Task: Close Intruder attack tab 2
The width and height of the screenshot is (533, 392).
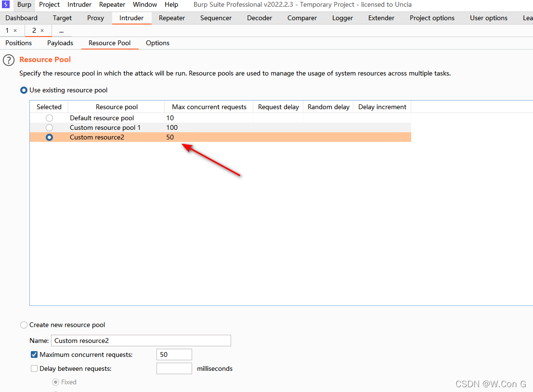Action: (x=42, y=31)
